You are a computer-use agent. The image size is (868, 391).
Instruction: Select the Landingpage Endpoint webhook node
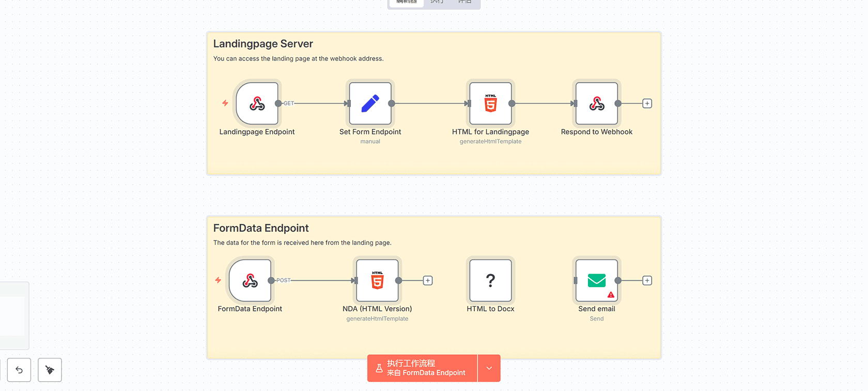(257, 103)
